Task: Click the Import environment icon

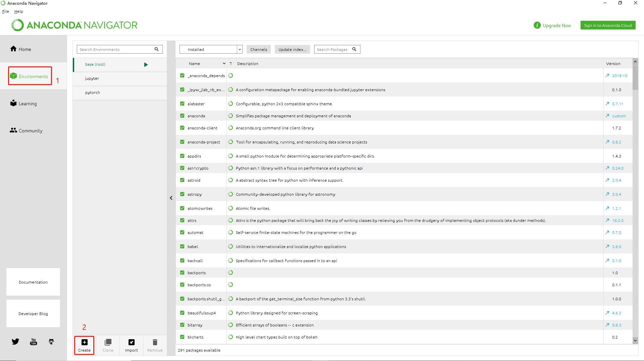Action: [x=131, y=343]
